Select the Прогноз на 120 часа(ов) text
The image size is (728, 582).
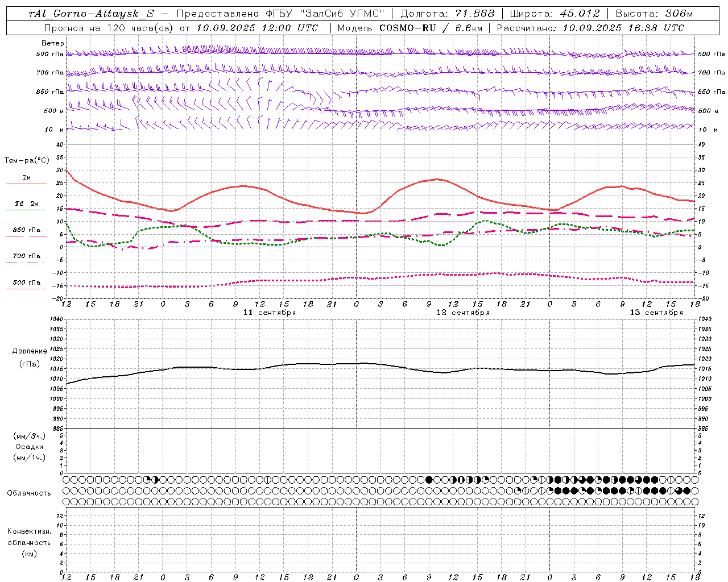tap(109, 28)
